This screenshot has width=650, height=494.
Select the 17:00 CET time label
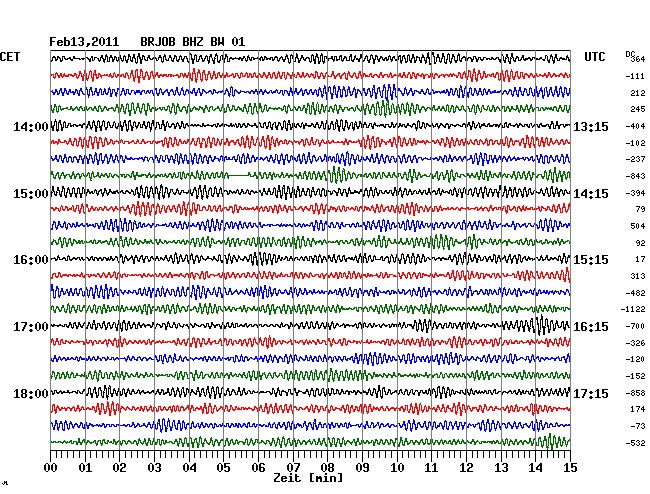pyautogui.click(x=31, y=327)
